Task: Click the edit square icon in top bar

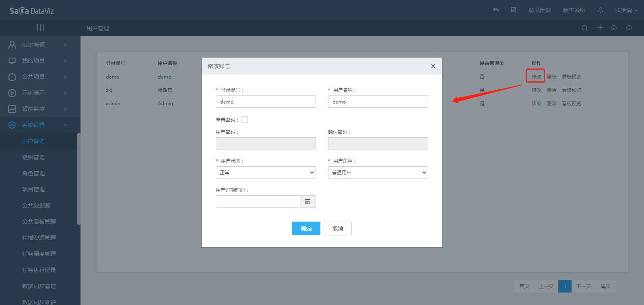Action: click(x=514, y=10)
